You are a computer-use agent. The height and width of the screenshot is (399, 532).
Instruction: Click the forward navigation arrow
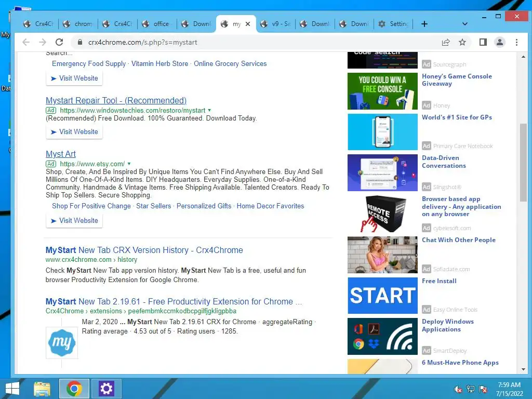[x=43, y=42]
